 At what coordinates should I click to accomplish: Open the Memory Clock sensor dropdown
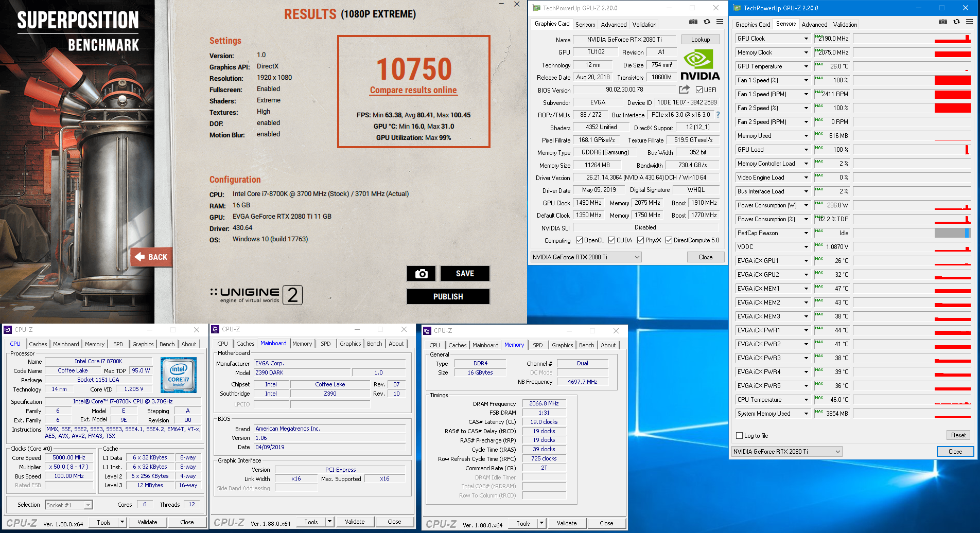[806, 52]
